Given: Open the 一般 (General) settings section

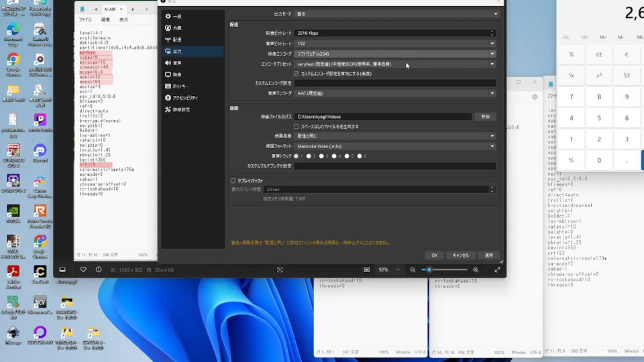Looking at the screenshot, I should pos(176,16).
